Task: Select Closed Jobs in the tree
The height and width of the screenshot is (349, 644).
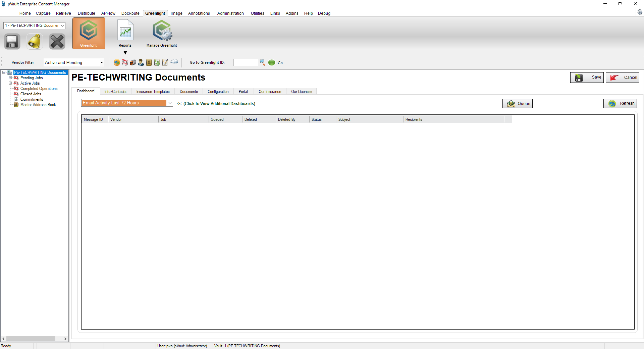Action: coord(31,94)
